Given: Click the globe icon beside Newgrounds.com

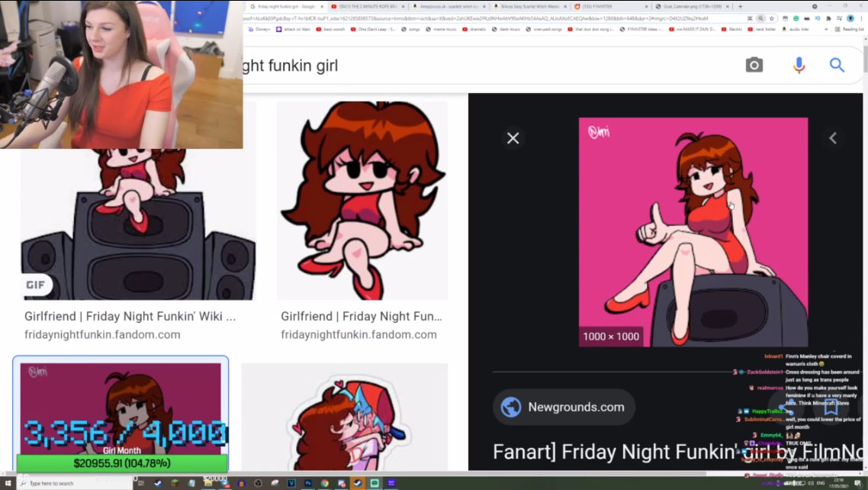Looking at the screenshot, I should 511,407.
